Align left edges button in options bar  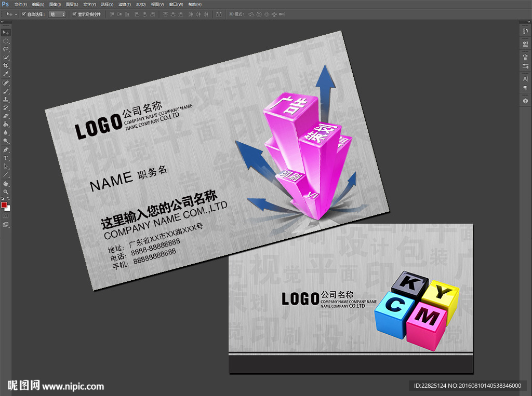(137, 14)
